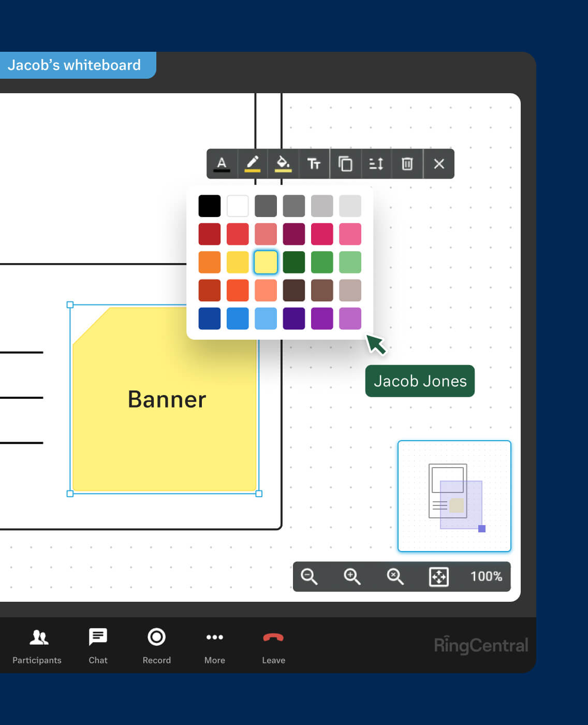Zoom out of the whiteboard
This screenshot has width=588, height=725.
(x=310, y=576)
